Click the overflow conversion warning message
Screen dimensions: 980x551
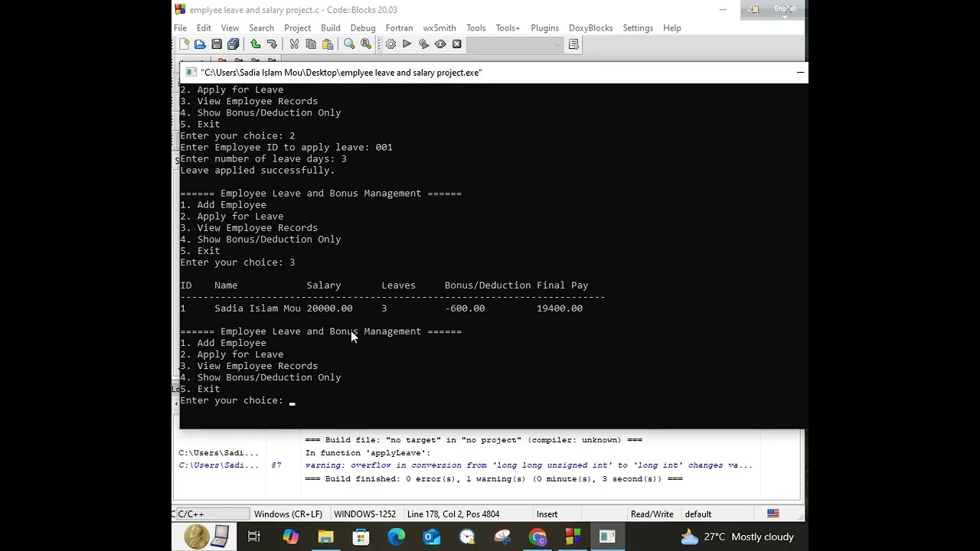click(x=528, y=465)
